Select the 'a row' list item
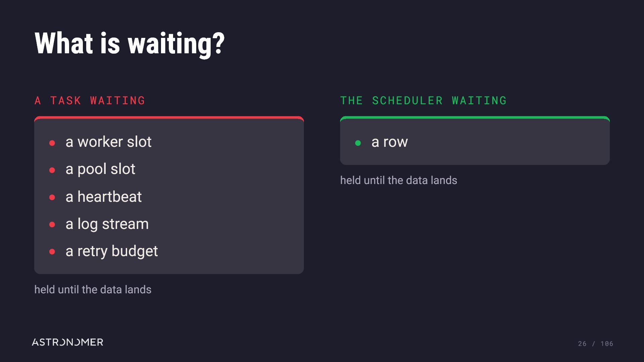The image size is (644, 362). pyautogui.click(x=389, y=142)
